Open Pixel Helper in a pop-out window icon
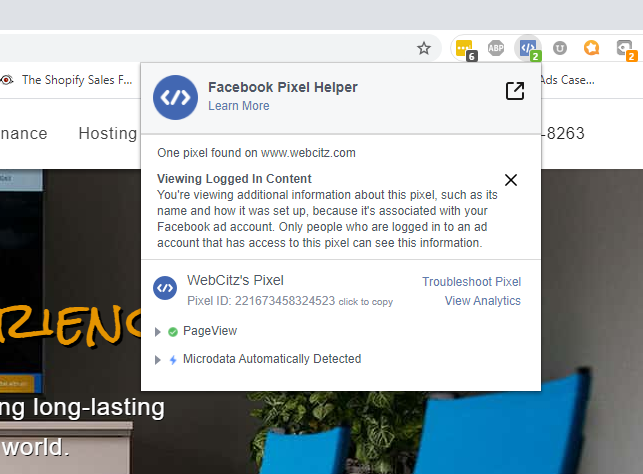This screenshot has height=474, width=643. (x=515, y=91)
